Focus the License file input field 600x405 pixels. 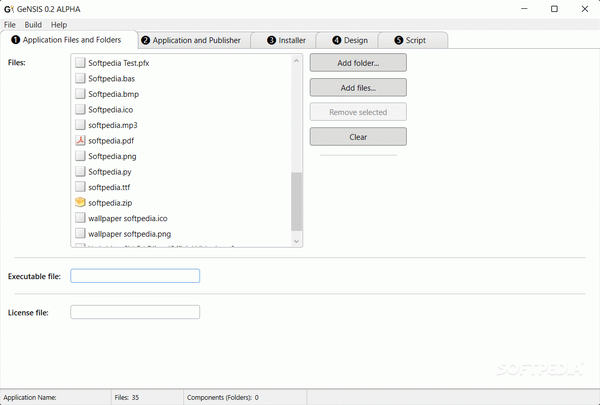(135, 312)
